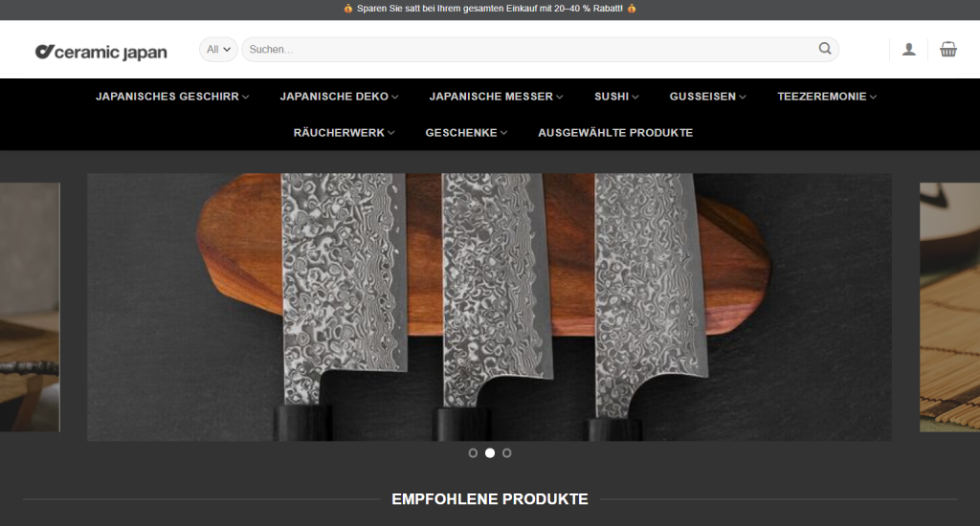
Task: Focus the Suchen search field
Action: point(531,50)
